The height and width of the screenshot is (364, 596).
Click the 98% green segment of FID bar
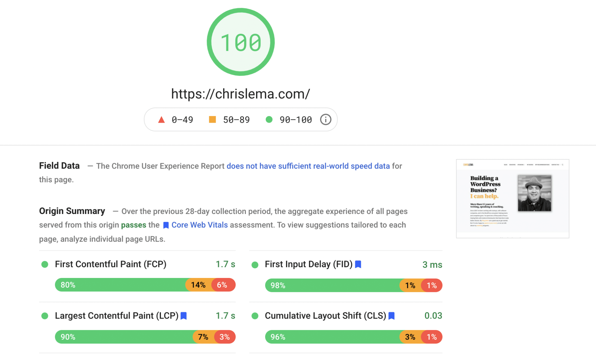(x=332, y=286)
